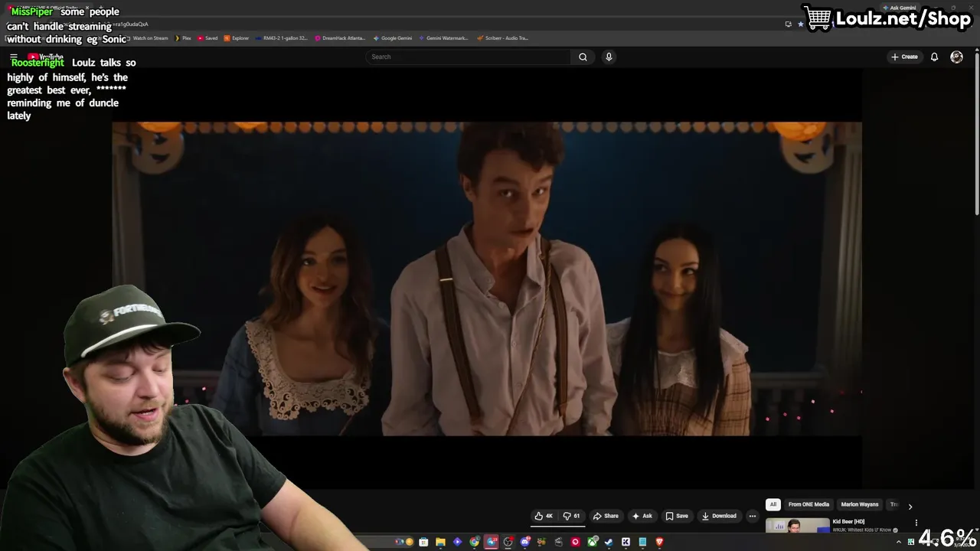
Task: Open the red circle taskbar app
Action: click(x=575, y=542)
